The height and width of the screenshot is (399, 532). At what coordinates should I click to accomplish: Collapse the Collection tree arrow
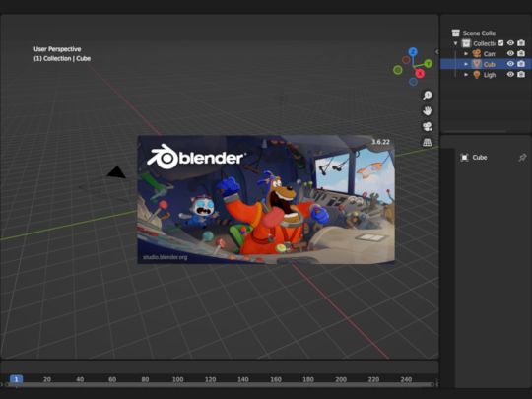(x=456, y=43)
